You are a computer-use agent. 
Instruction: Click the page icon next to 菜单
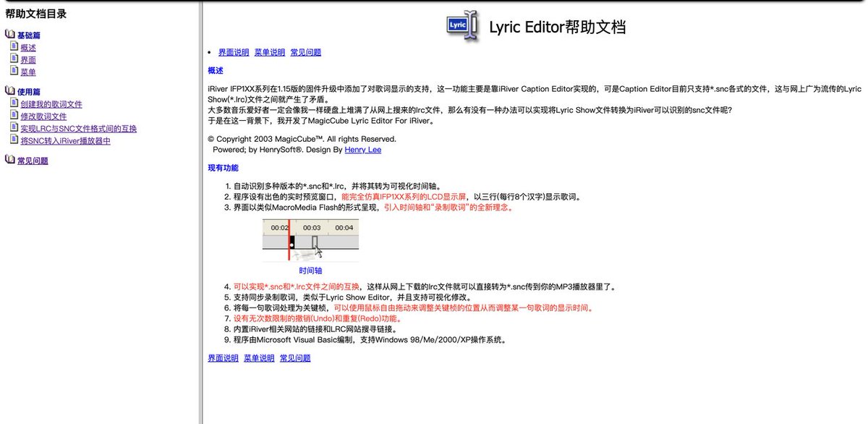click(x=14, y=72)
